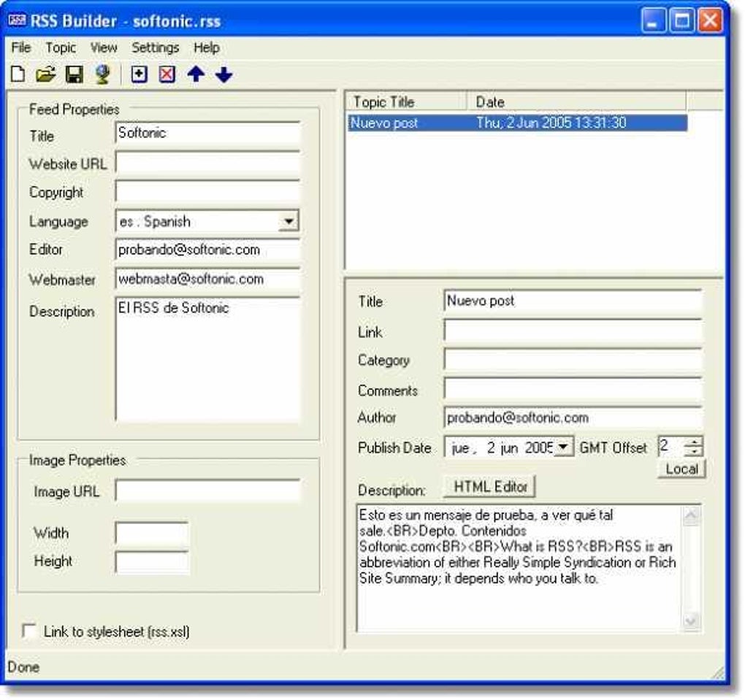The height and width of the screenshot is (700, 745).
Task: Click the feed Description text area
Action: coord(207,360)
